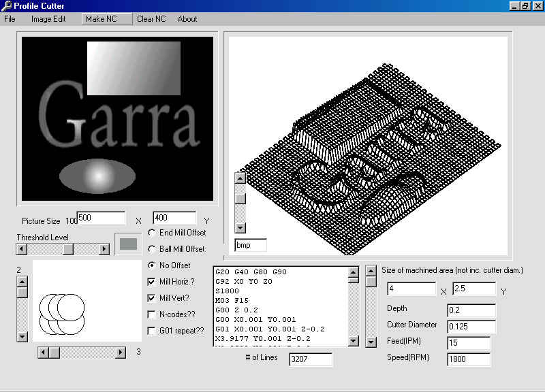Image resolution: width=545 pixels, height=392 pixels.
Task: Toggle the Mill Vert? checkbox
Action: click(152, 298)
